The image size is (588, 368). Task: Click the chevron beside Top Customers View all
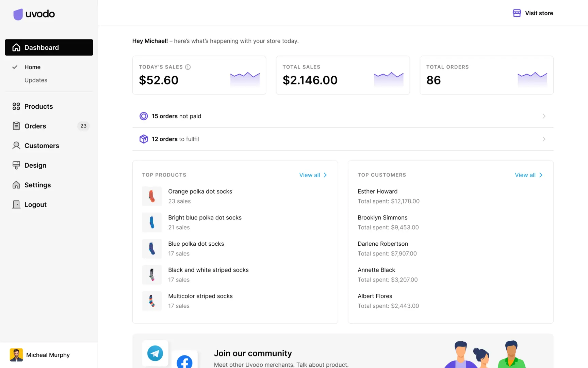pyautogui.click(x=541, y=175)
